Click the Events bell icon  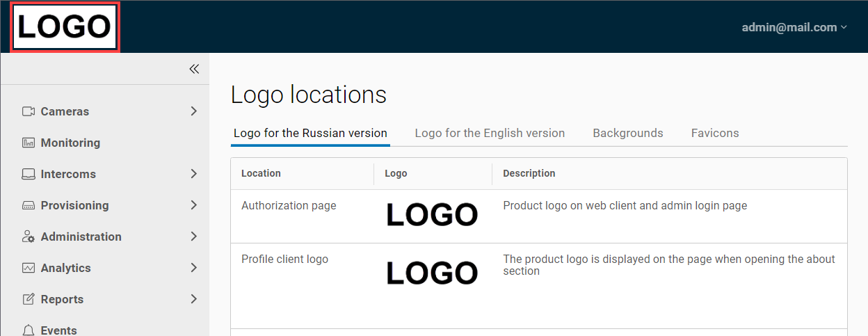(x=29, y=330)
